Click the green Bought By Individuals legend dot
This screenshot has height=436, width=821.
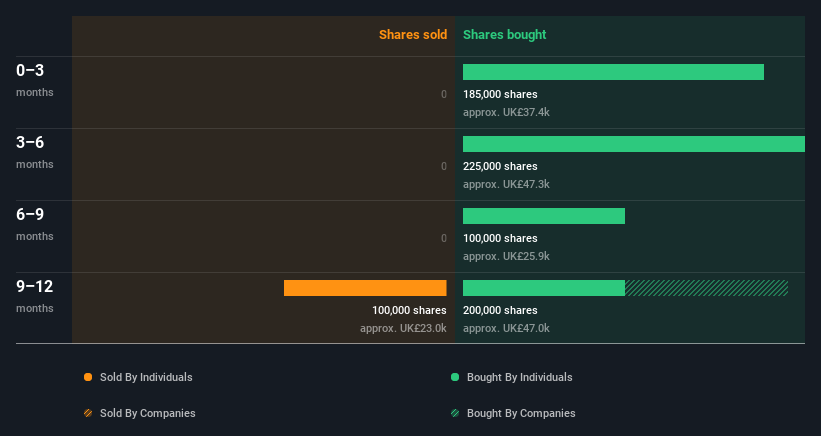(x=455, y=377)
